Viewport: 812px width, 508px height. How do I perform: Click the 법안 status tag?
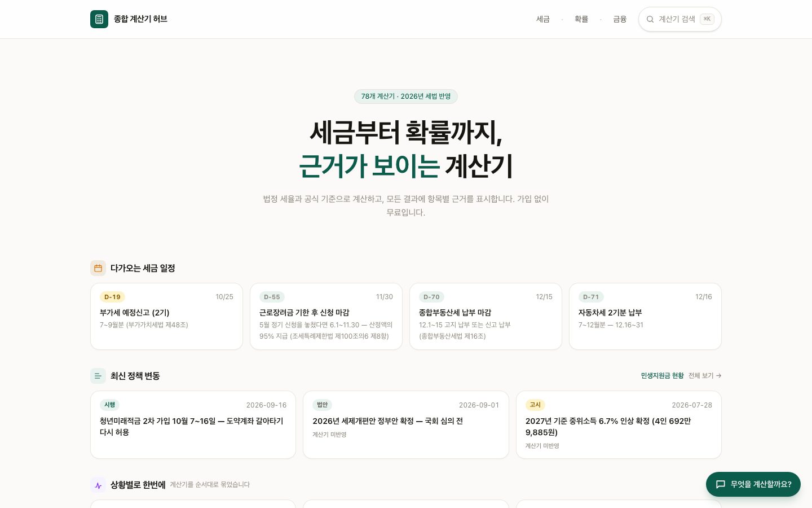coord(322,405)
